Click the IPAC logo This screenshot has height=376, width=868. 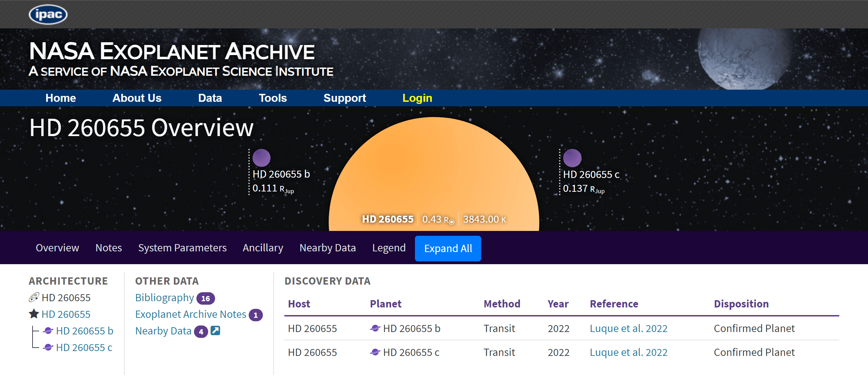click(48, 15)
